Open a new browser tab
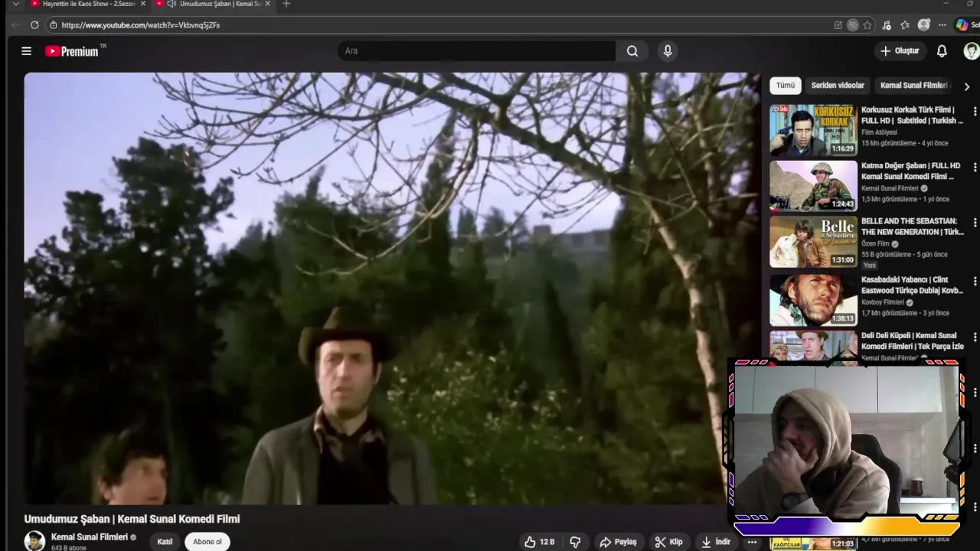 click(x=286, y=4)
